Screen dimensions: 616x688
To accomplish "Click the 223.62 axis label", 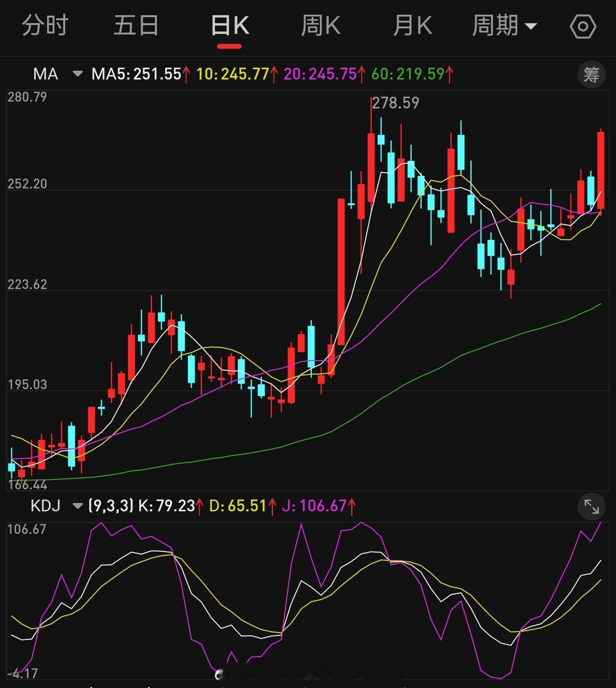I will click(x=27, y=285).
